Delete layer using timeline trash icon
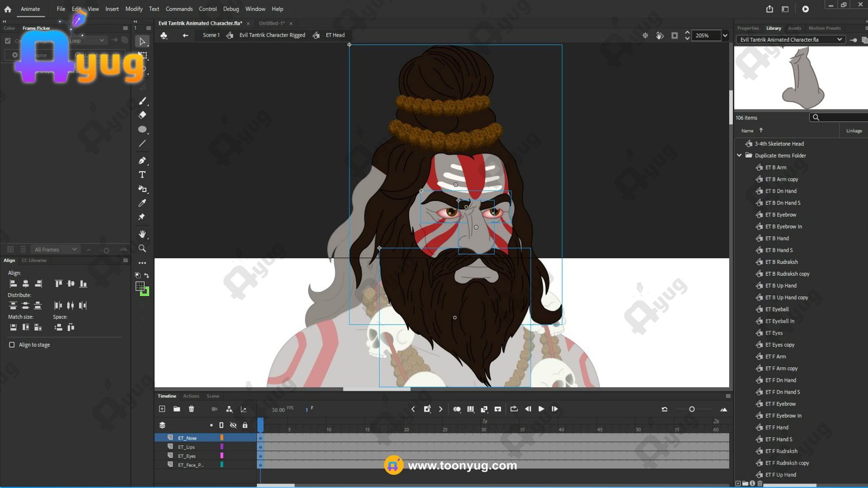The image size is (868, 488). coord(191,409)
